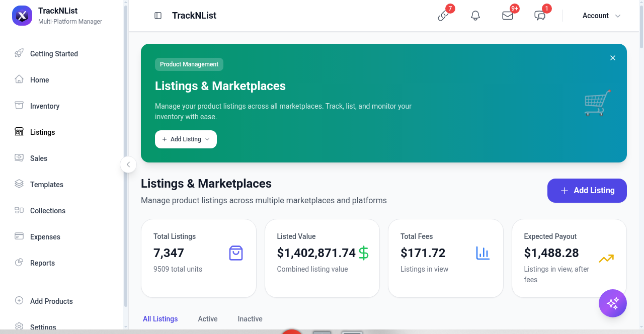Switch to the Active tab
Viewport: 644px width, 334px height.
click(208, 319)
